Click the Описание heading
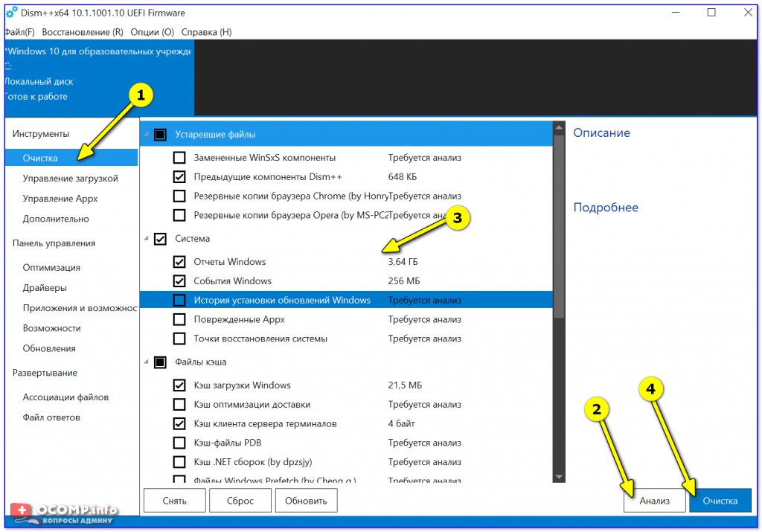762x532 pixels. click(601, 132)
